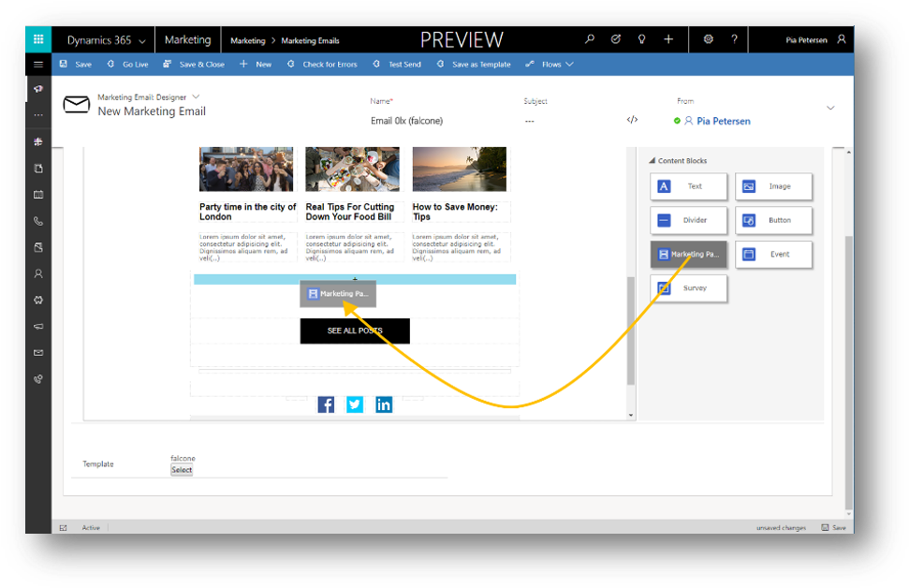Expand the header chevron
Image resolution: width=909 pixels, height=588 pixels.
830,108
